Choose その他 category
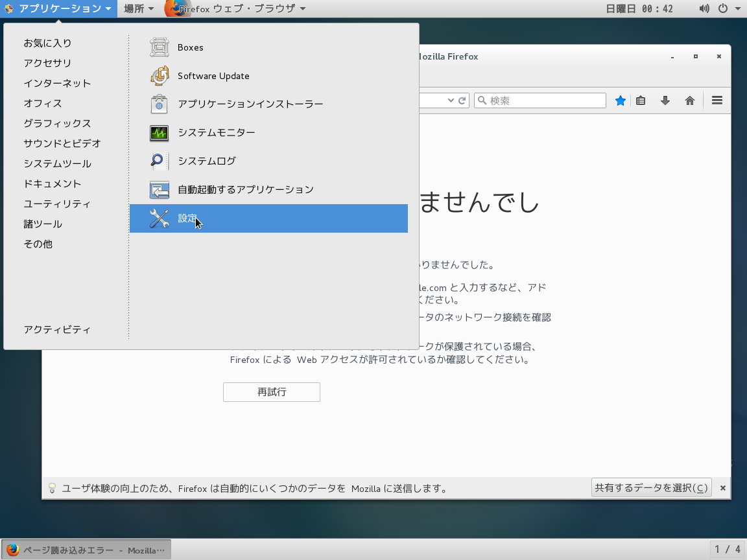This screenshot has width=747, height=560. (x=38, y=244)
